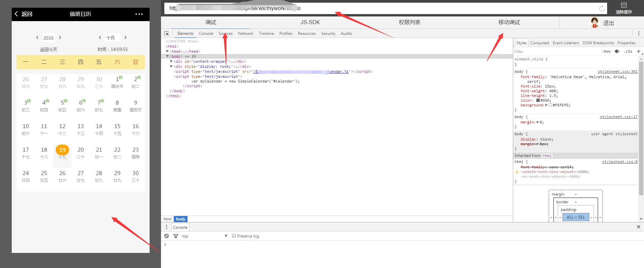
Task: Open the script src link ending lendar.js
Action: 301,71
